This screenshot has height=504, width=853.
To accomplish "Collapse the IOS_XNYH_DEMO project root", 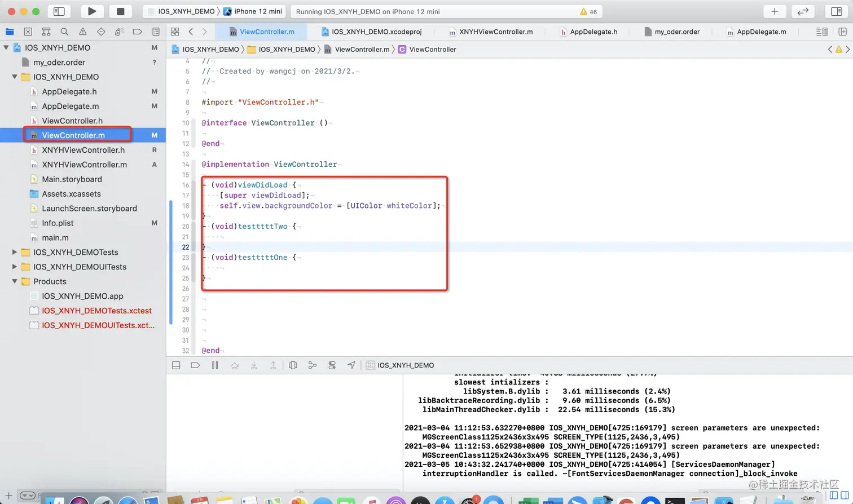I will tap(6, 48).
